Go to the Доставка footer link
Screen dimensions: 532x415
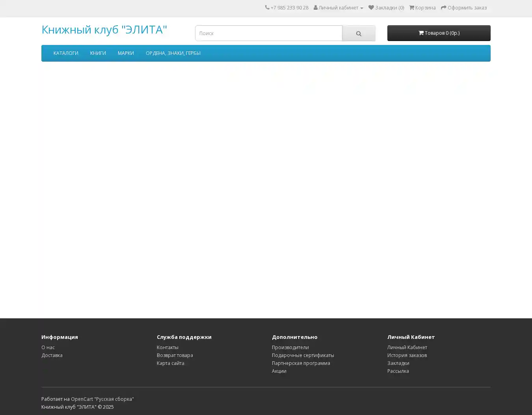[x=52, y=355]
